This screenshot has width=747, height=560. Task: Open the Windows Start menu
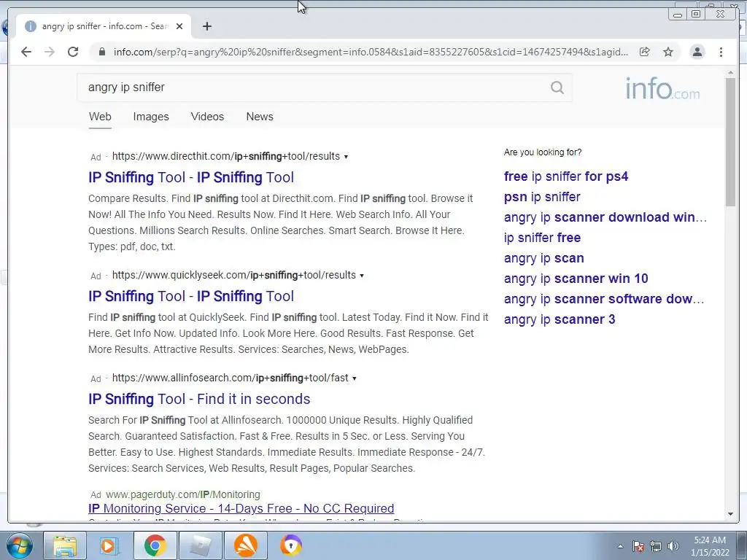pyautogui.click(x=19, y=545)
